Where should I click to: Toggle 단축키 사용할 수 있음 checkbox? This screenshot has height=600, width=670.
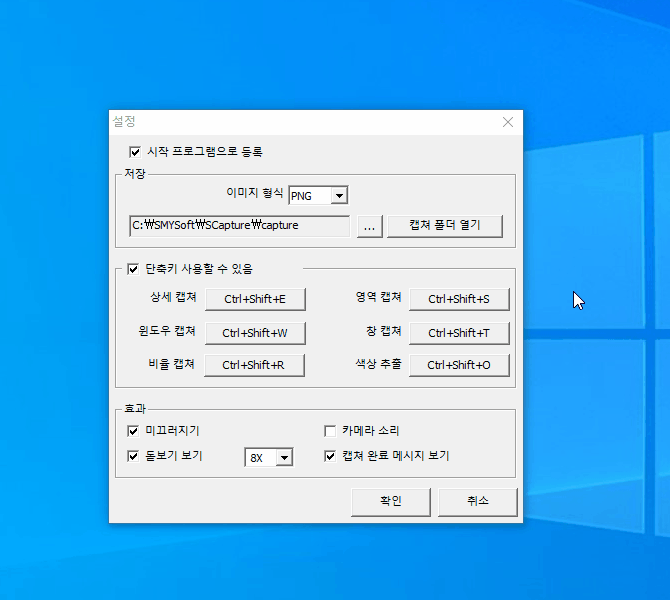click(133, 269)
